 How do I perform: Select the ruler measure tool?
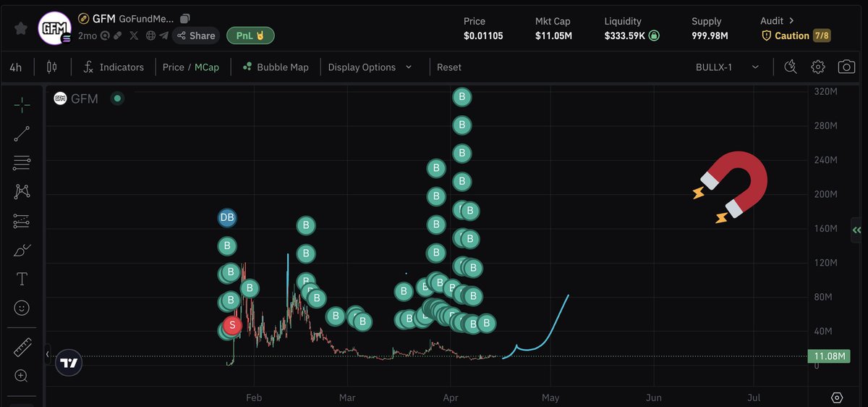[22, 348]
